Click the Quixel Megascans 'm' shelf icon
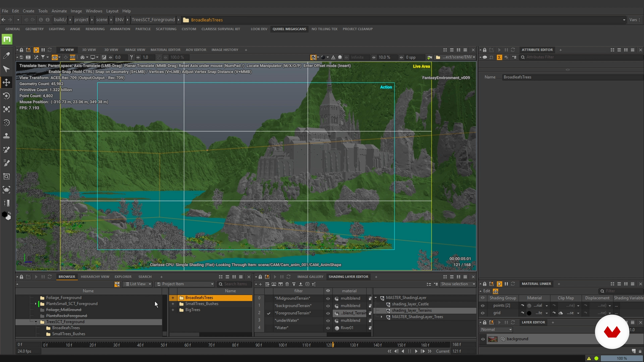Image resolution: width=644 pixels, height=362 pixels. coord(7,39)
